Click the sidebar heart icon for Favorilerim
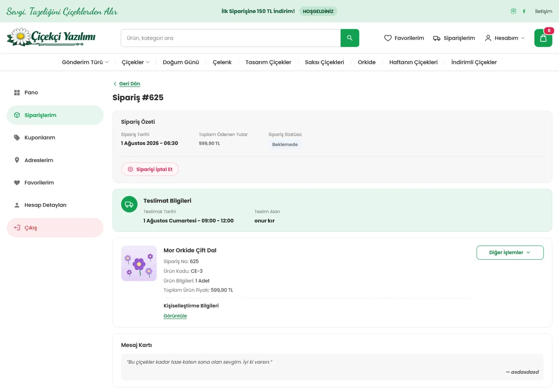Image resolution: width=559 pixels, height=392 pixels. (17, 183)
